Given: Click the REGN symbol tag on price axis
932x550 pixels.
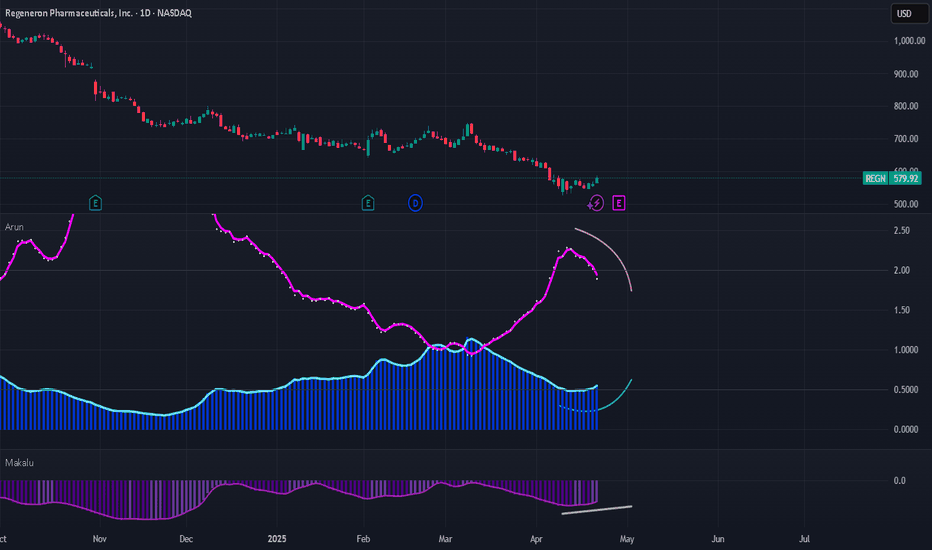Looking at the screenshot, I should [876, 178].
